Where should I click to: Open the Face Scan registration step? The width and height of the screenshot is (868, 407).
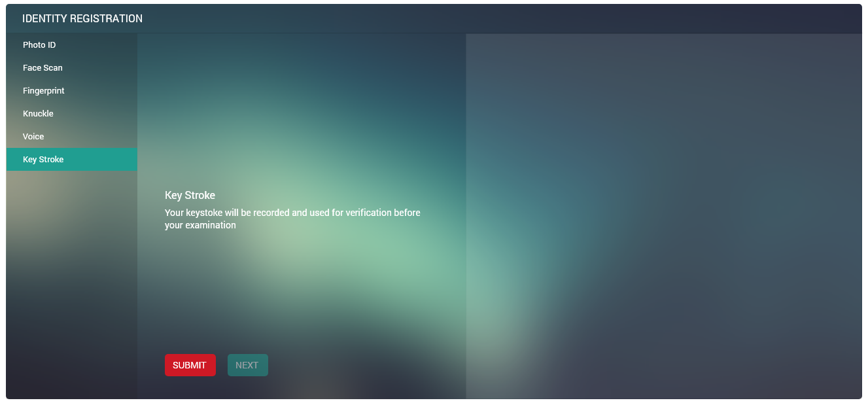pyautogui.click(x=43, y=67)
